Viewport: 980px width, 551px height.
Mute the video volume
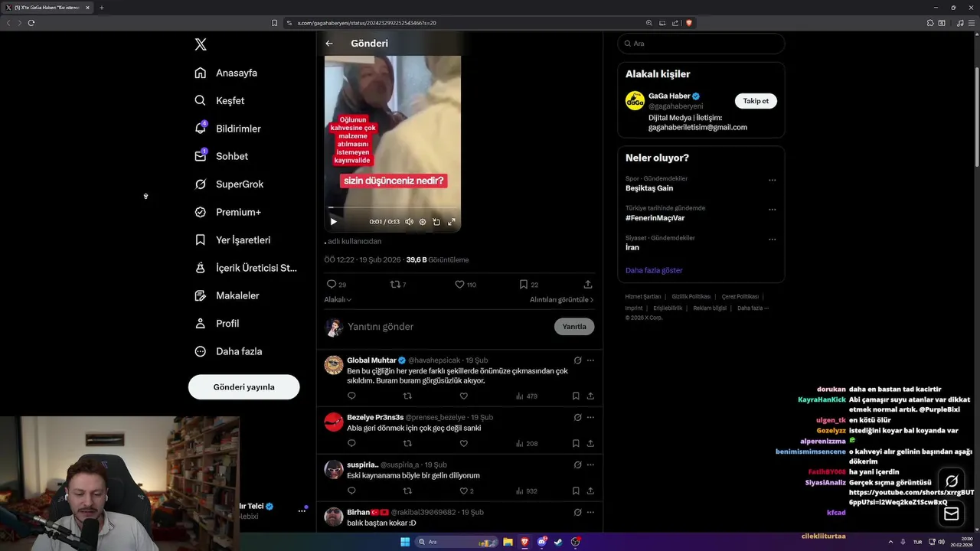tap(409, 221)
